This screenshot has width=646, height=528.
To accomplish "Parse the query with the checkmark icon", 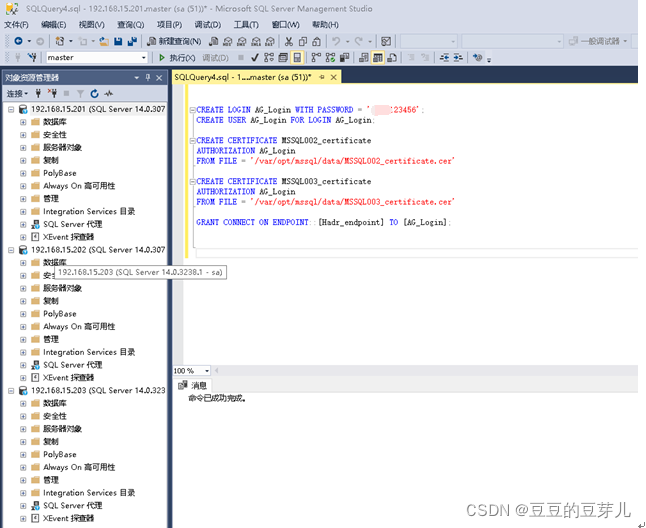I will (x=255, y=57).
